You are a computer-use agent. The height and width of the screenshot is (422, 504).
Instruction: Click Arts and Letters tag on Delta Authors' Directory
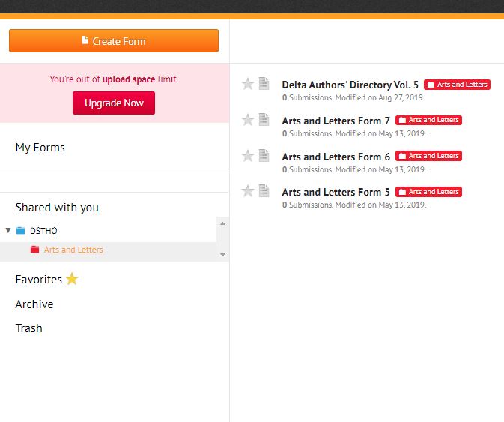[x=457, y=85]
